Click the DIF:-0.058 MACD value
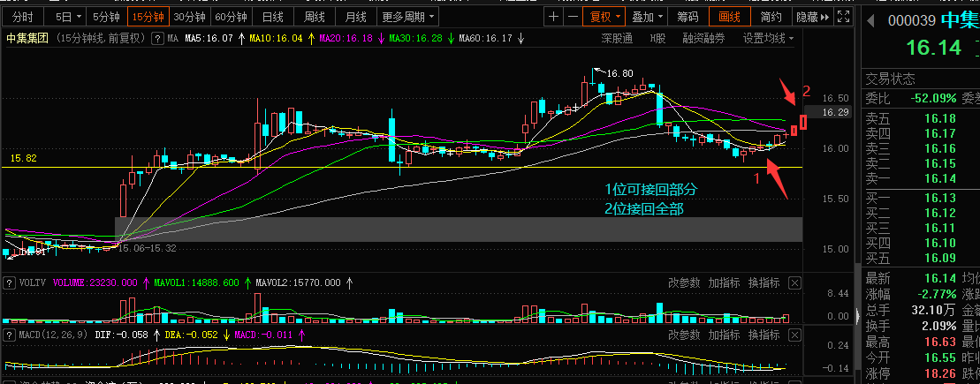Image resolution: width=980 pixels, height=384 pixels. tap(121, 335)
